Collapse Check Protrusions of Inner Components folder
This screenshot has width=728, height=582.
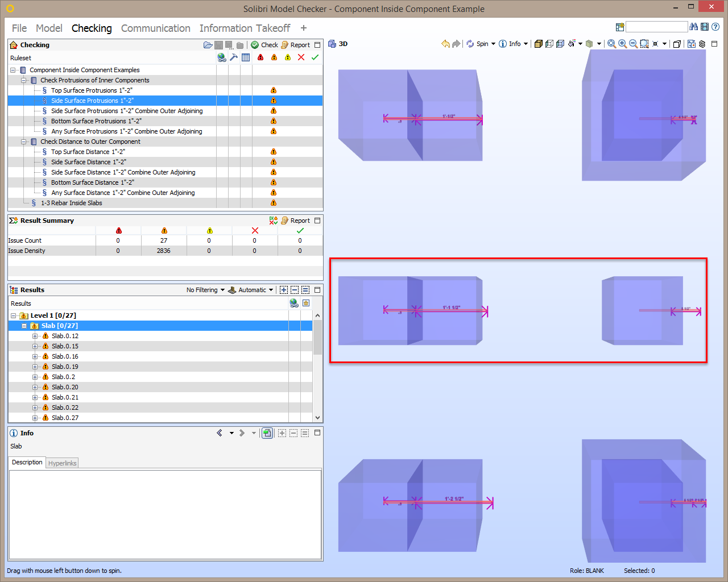pyautogui.click(x=24, y=81)
